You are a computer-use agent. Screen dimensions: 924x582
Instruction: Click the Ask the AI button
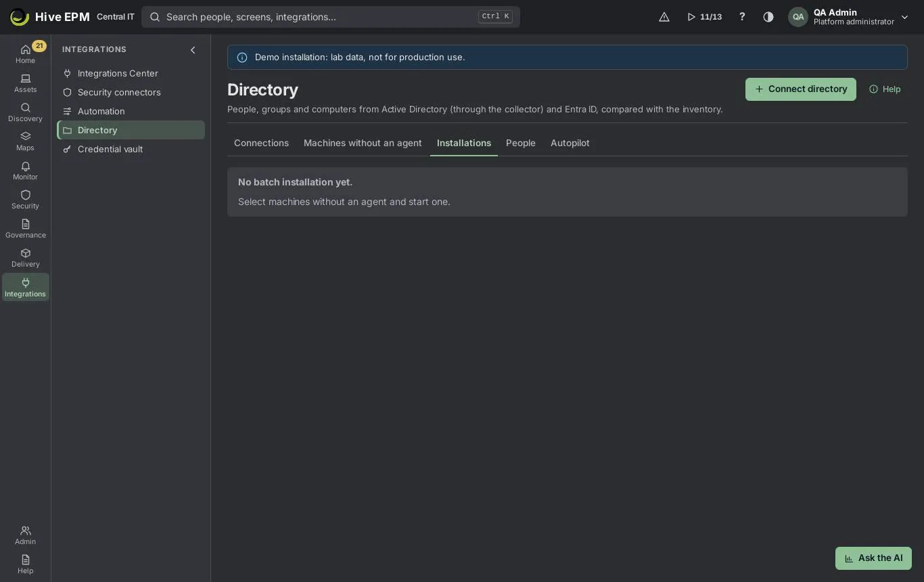[873, 558]
